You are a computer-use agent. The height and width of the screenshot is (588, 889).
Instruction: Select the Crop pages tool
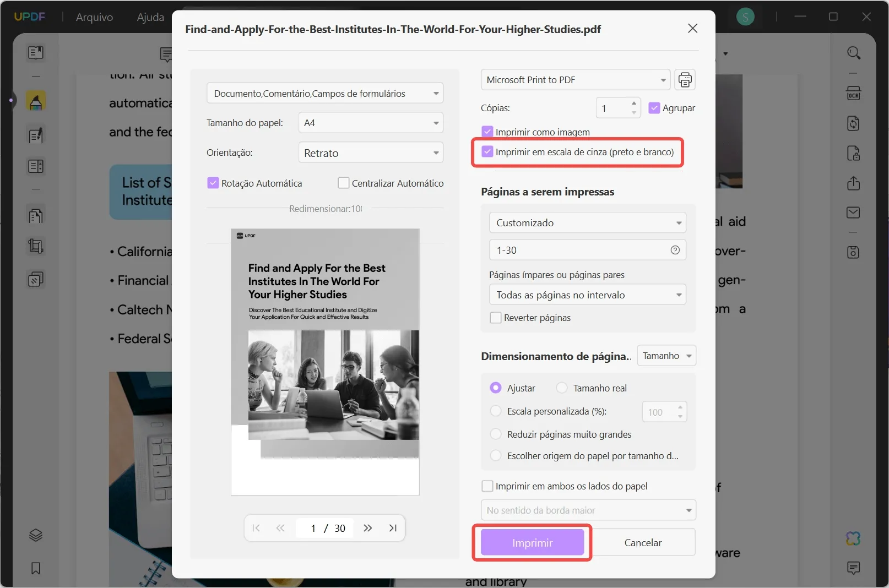tap(36, 246)
